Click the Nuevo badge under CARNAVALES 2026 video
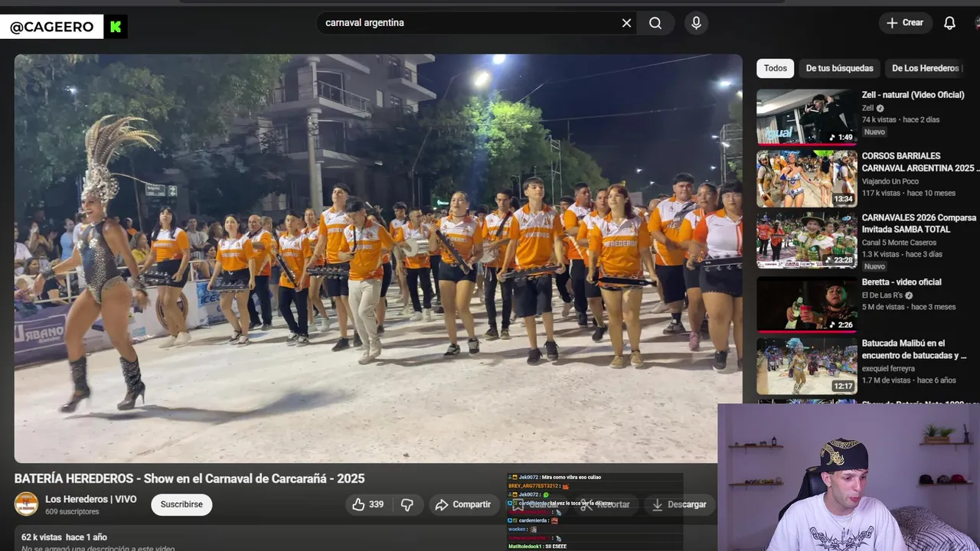Viewport: 980px width, 551px height. 874,267
